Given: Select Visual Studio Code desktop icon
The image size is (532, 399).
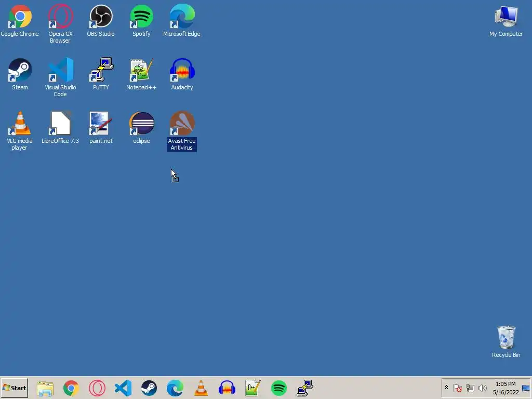Looking at the screenshot, I should pos(60,77).
